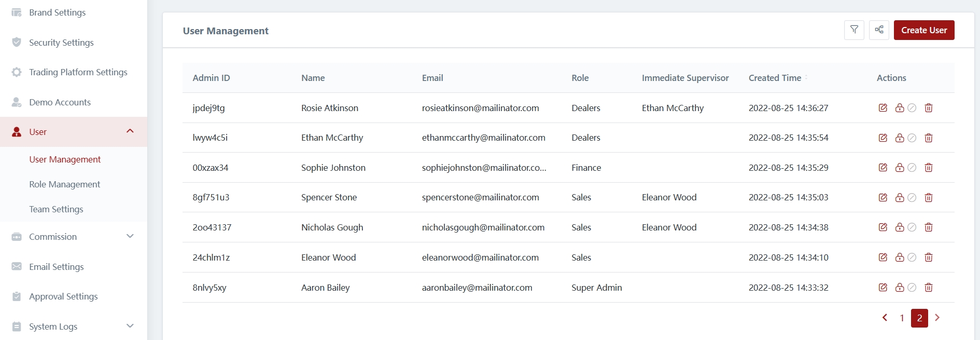Viewport: 980px width, 340px height.
Task: Delete Ethan McCarthy's user account
Action: tap(928, 138)
